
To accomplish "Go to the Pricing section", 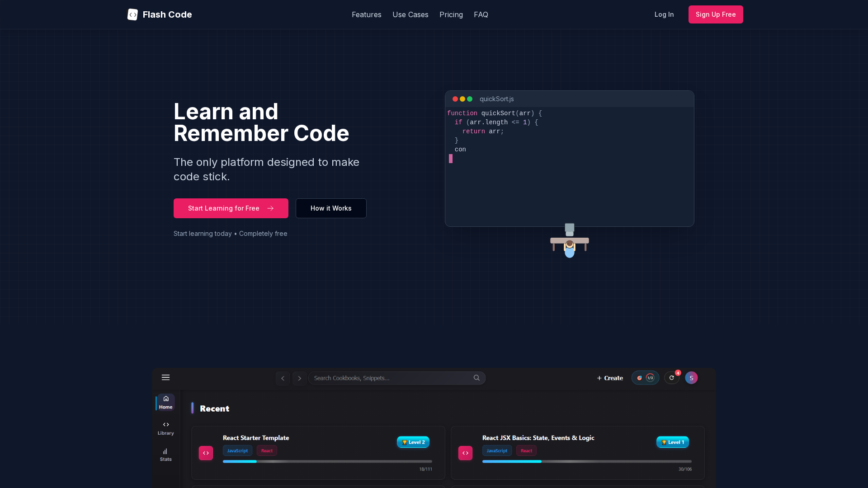I will (x=451, y=14).
